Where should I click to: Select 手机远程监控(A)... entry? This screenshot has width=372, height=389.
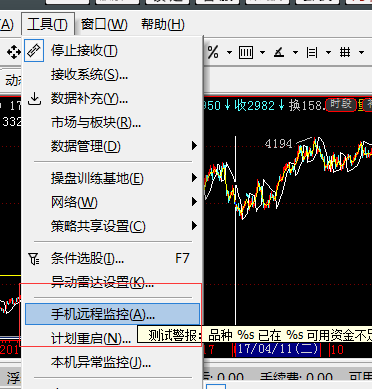[112, 314]
